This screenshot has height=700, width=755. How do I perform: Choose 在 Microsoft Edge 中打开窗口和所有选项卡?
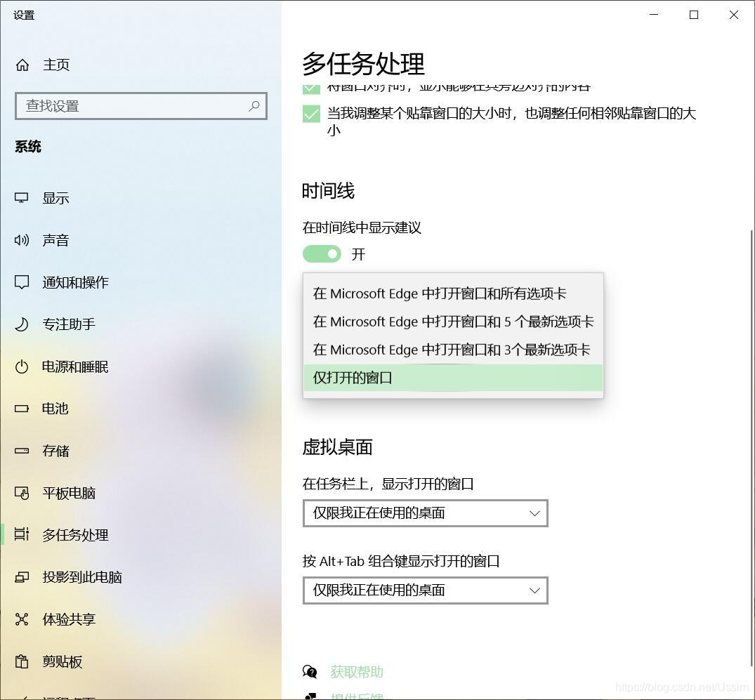(x=453, y=293)
